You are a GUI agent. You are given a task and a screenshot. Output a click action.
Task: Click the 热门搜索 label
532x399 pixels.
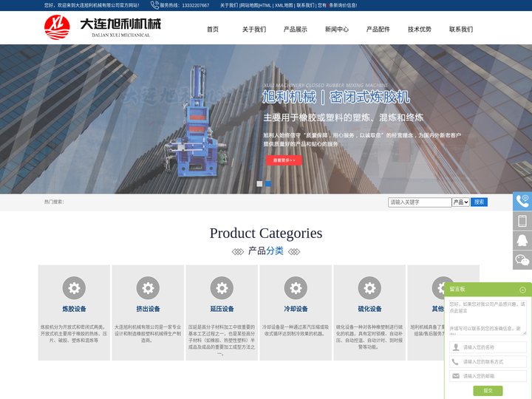pos(54,202)
